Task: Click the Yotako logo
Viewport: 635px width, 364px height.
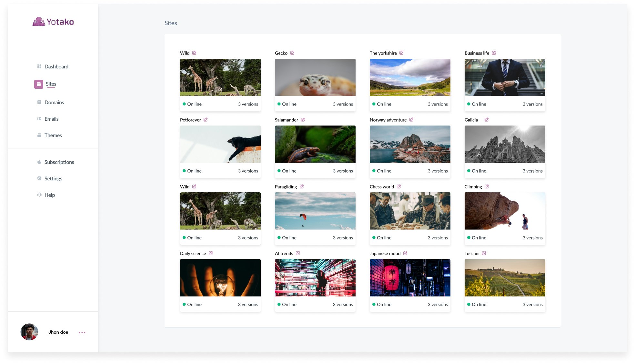Action: pyautogui.click(x=53, y=22)
